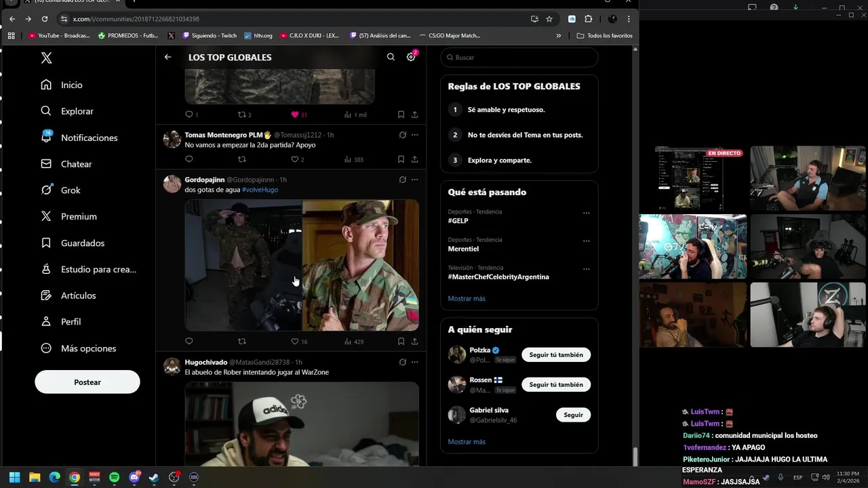The image size is (868, 488).
Task: Open Artículos in sidebar
Action: [x=68, y=296]
